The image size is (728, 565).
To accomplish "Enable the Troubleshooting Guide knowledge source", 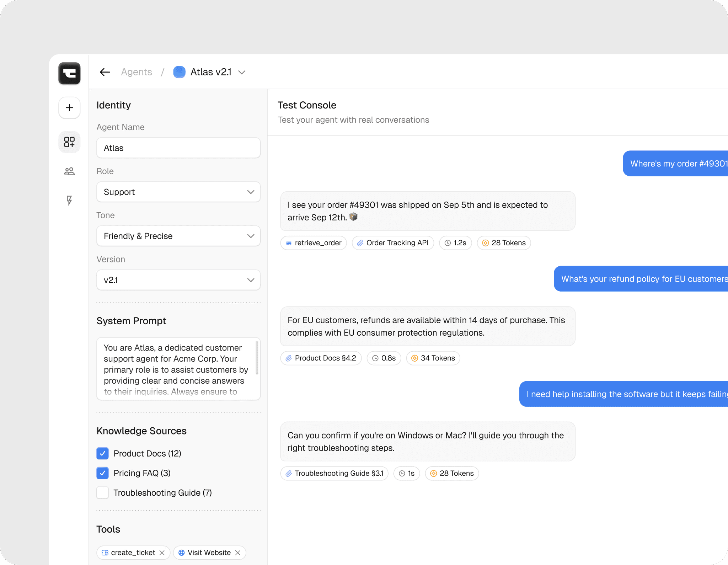I will [x=103, y=492].
